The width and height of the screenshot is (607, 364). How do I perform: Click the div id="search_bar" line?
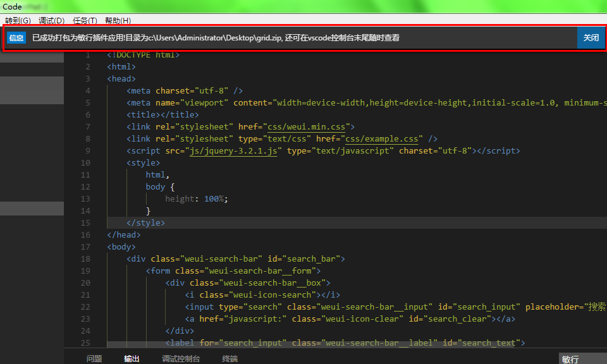coord(236,259)
